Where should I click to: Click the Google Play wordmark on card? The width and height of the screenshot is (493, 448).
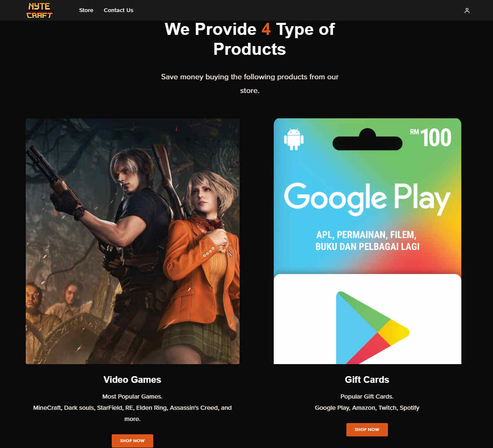(x=367, y=199)
